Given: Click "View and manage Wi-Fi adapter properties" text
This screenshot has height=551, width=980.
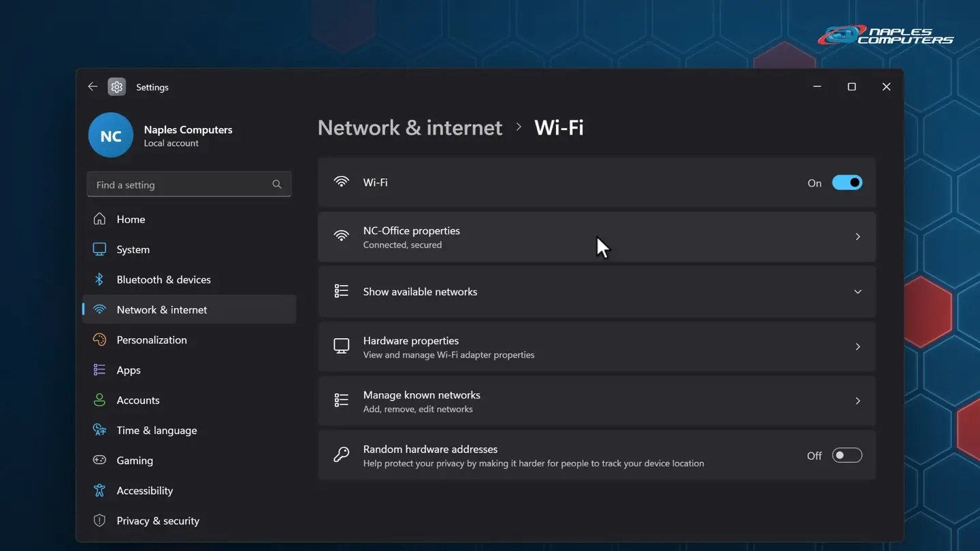Looking at the screenshot, I should click(448, 355).
